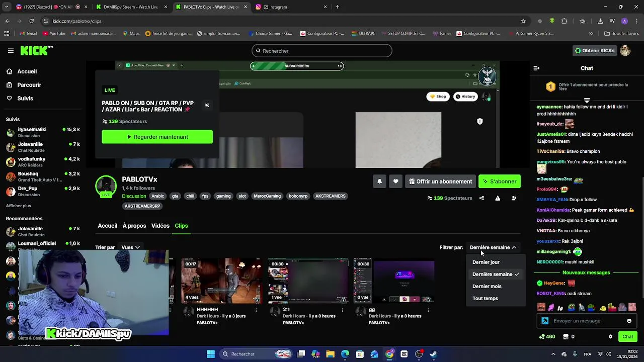The width and height of the screenshot is (644, 362).
Task: Open the Clips channel tab
Action: [181, 226]
